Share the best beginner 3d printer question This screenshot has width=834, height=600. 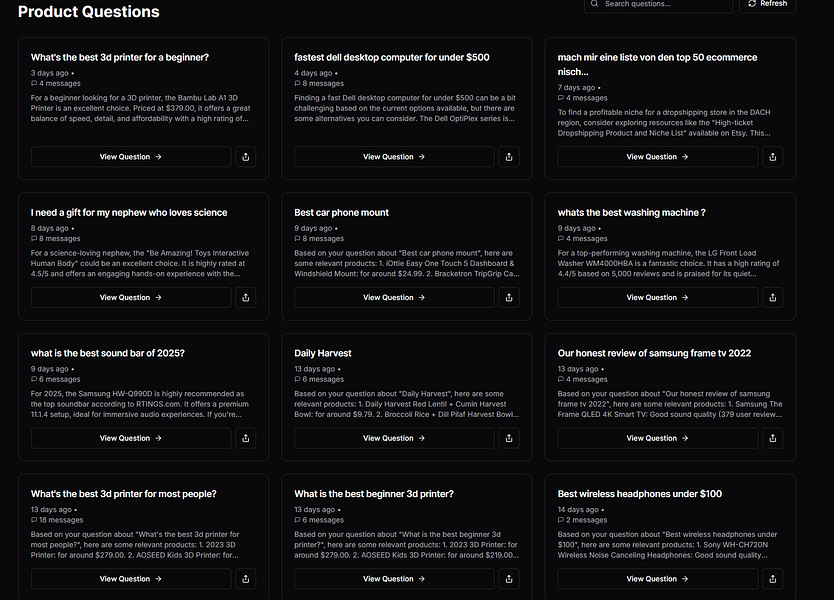[509, 579]
